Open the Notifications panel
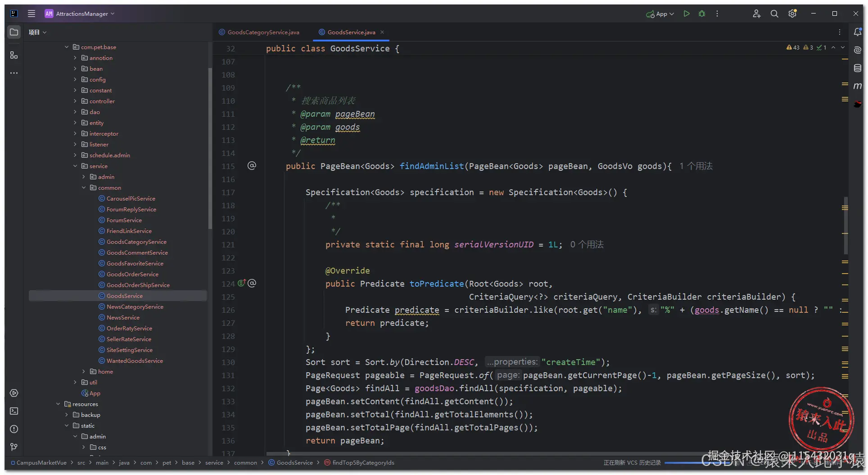Image resolution: width=868 pixels, height=475 pixels. [x=858, y=32]
